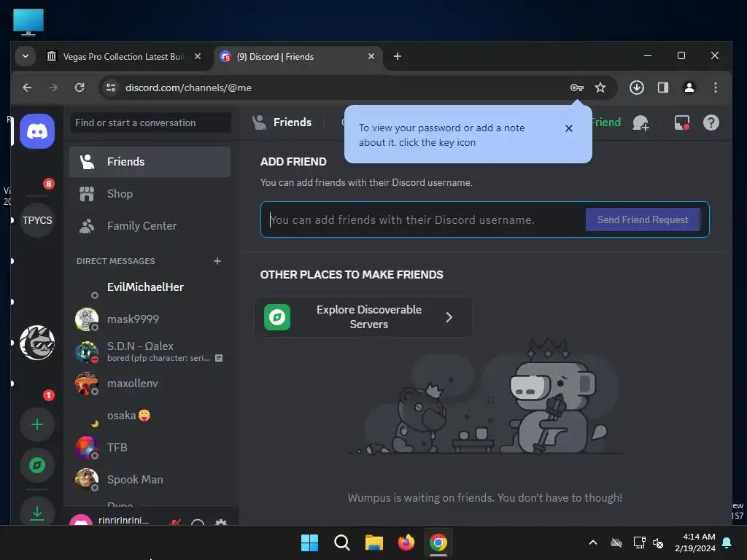Go back in browser history
747x560 pixels.
pos(27,87)
